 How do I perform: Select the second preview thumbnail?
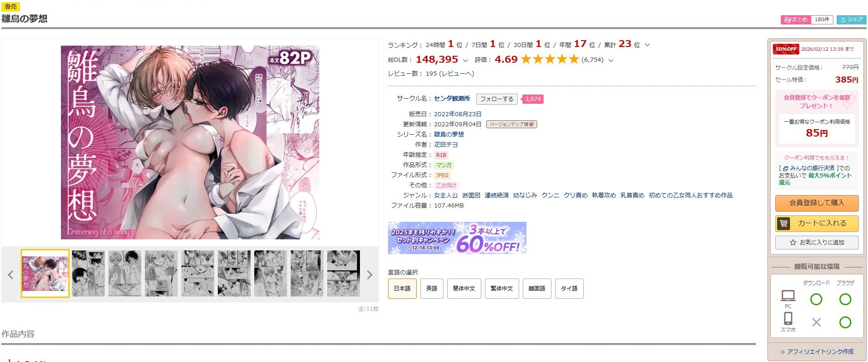pyautogui.click(x=88, y=273)
